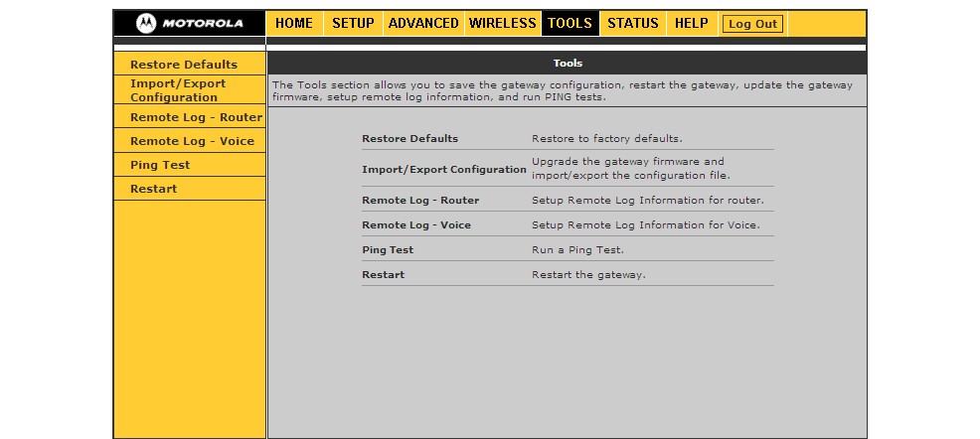The height and width of the screenshot is (439, 980).
Task: Open Ping Test in the sidebar
Action: pos(190,165)
